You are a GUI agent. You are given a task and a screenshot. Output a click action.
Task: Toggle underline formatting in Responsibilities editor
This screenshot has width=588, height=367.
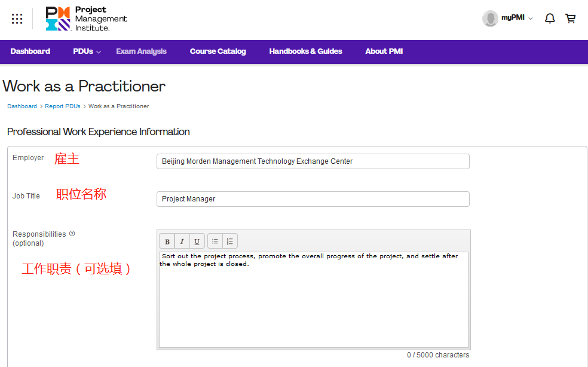tap(197, 241)
